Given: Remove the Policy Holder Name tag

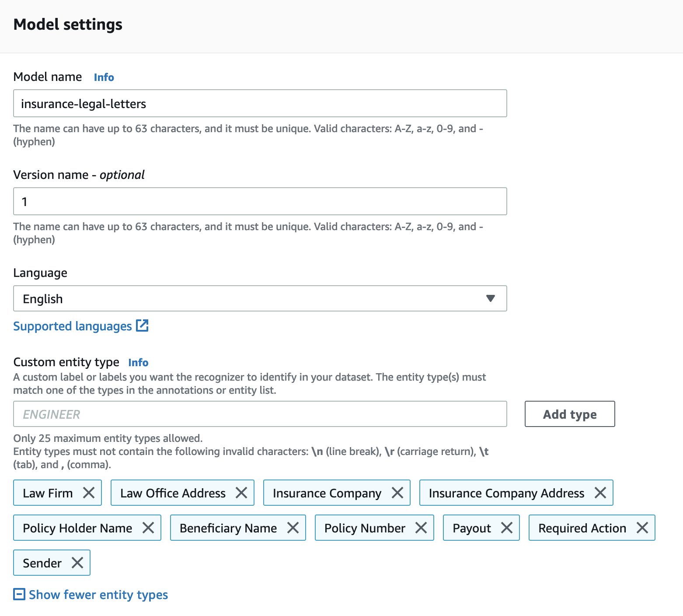Looking at the screenshot, I should coord(148,528).
